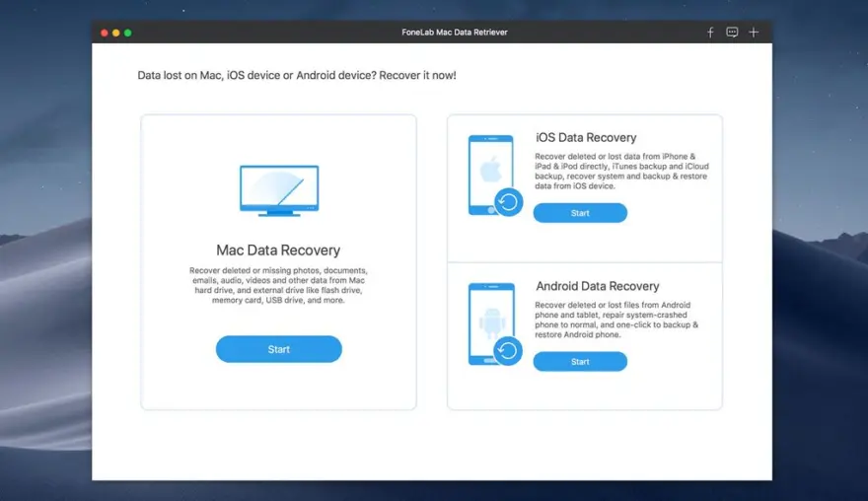
Task: Maximize the window with green button
Action: coord(128,33)
